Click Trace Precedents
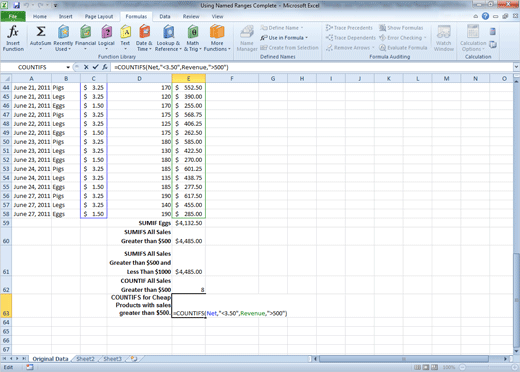Screen dimensions: 520x372 (x=349, y=28)
